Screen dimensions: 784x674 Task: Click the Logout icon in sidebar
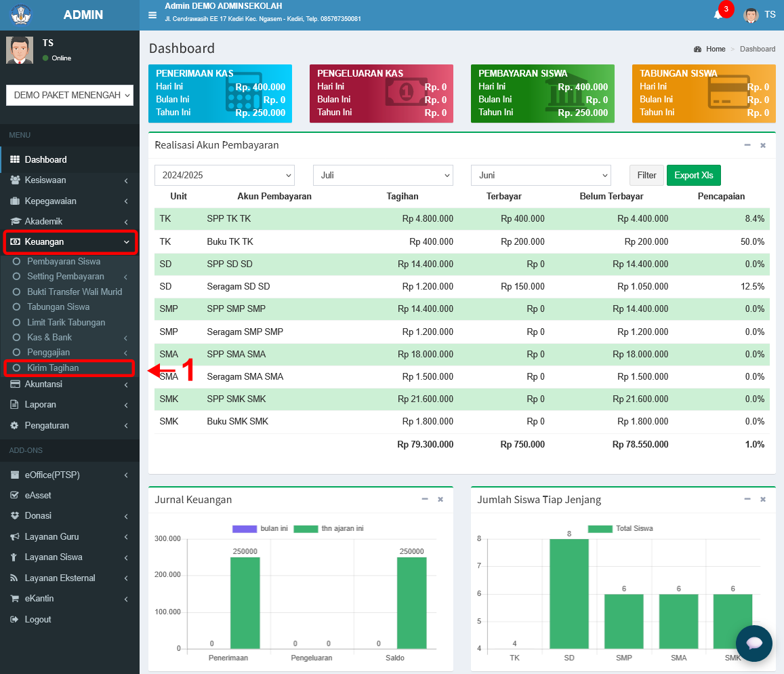14,620
